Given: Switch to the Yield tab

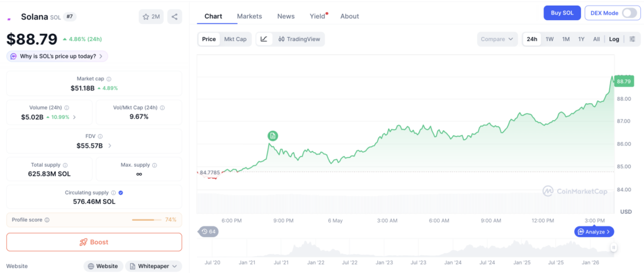Looking at the screenshot, I should 318,16.
